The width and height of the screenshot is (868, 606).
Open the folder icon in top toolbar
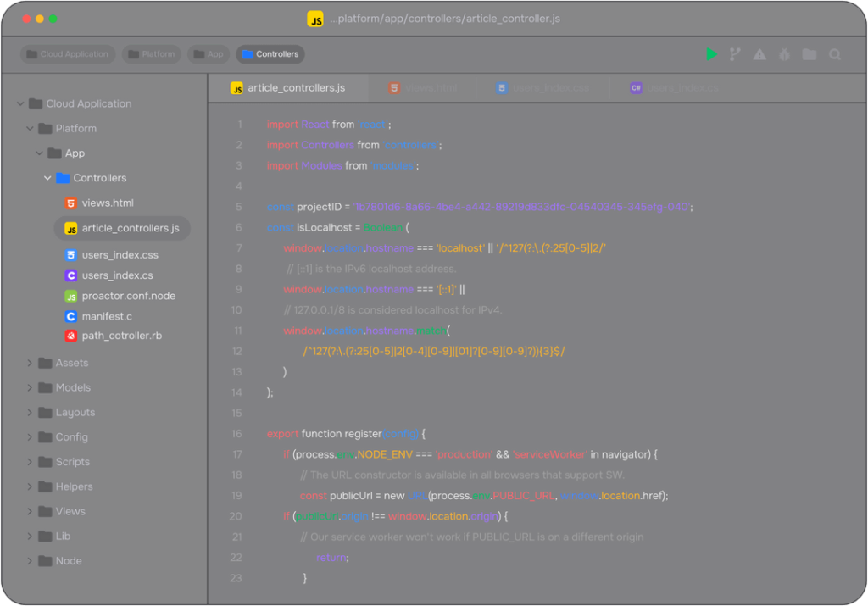tap(810, 54)
